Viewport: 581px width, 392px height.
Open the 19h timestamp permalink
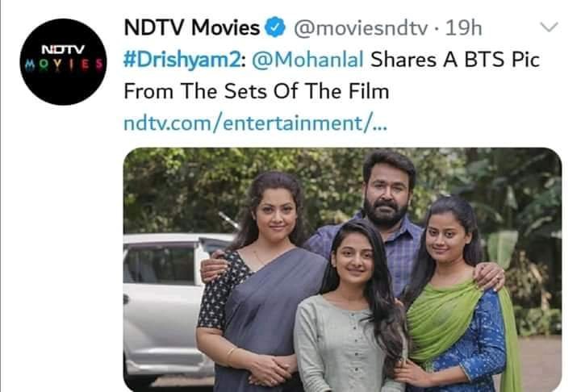(463, 27)
